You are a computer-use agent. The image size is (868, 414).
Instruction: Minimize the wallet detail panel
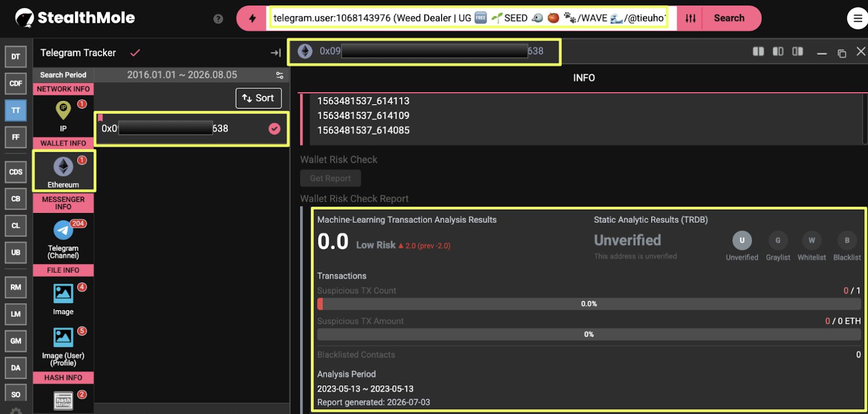(x=822, y=53)
